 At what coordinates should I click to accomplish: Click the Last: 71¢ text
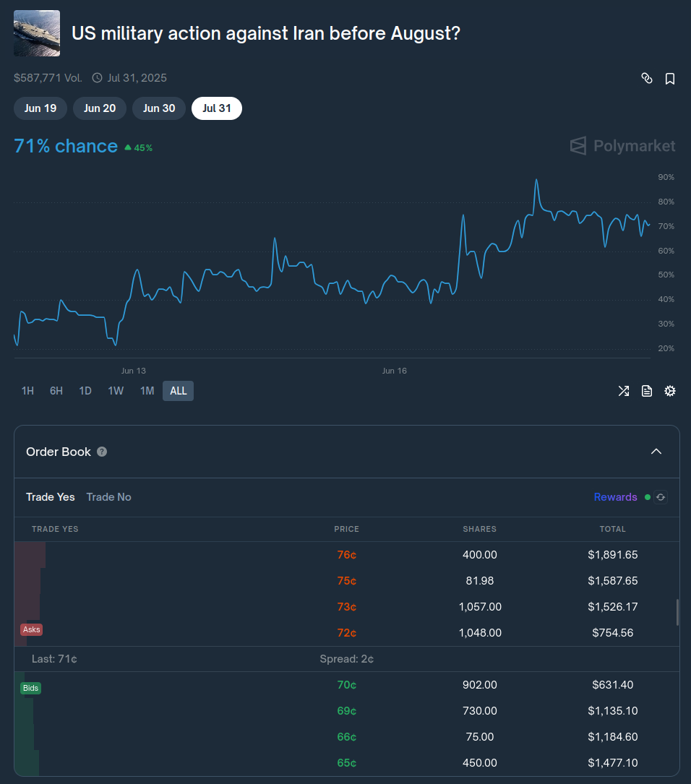click(54, 659)
